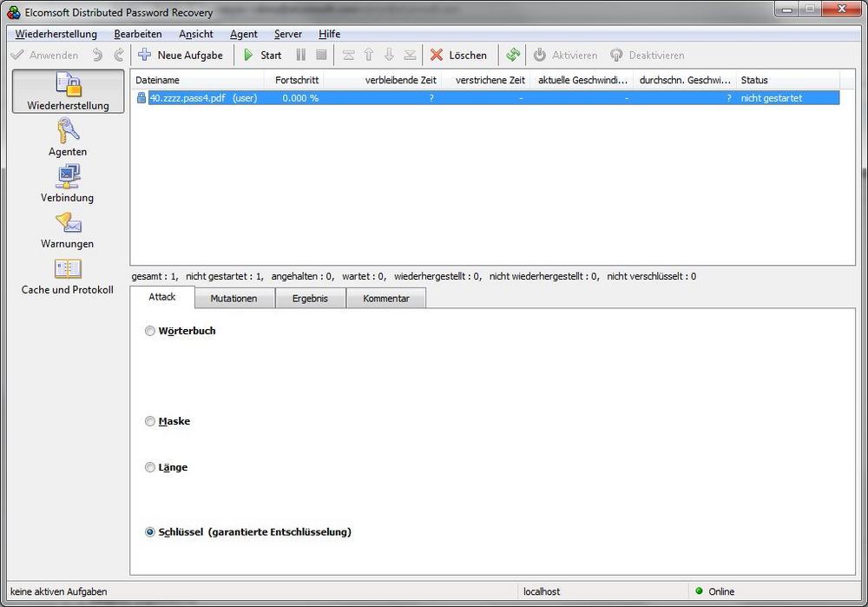This screenshot has height=607, width=868.
Task: Open the Wiederherstellung sidebar section
Action: [68, 92]
